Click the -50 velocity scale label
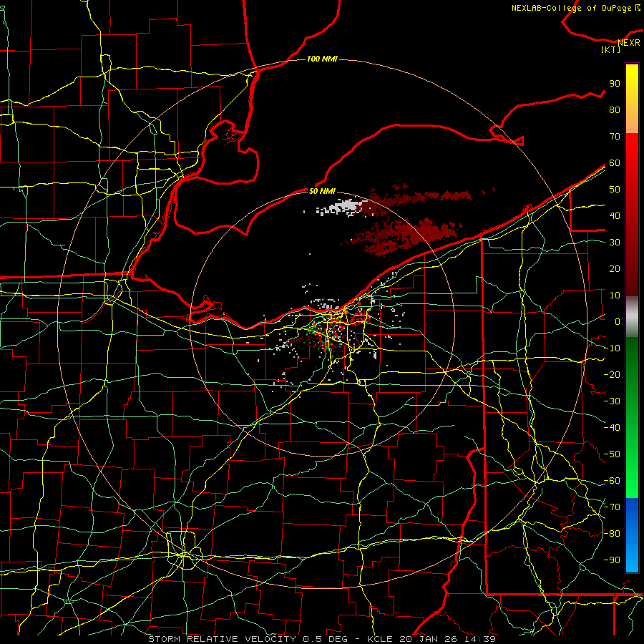 [x=612, y=454]
